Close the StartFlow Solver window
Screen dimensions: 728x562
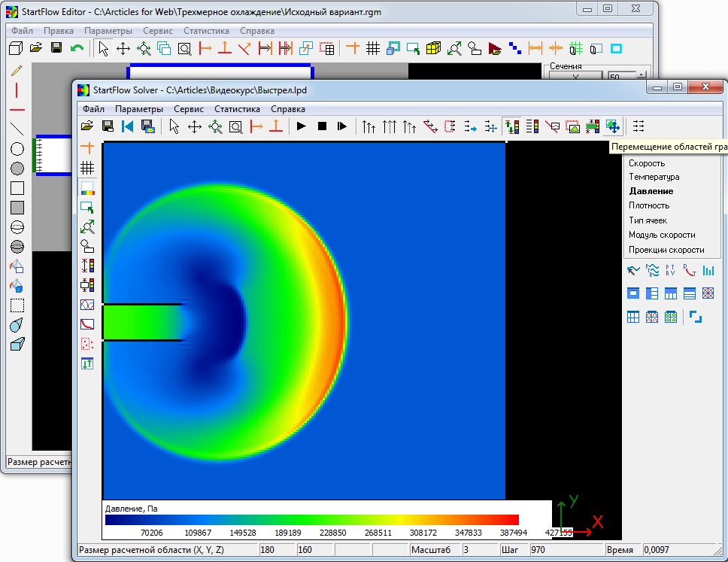point(705,87)
